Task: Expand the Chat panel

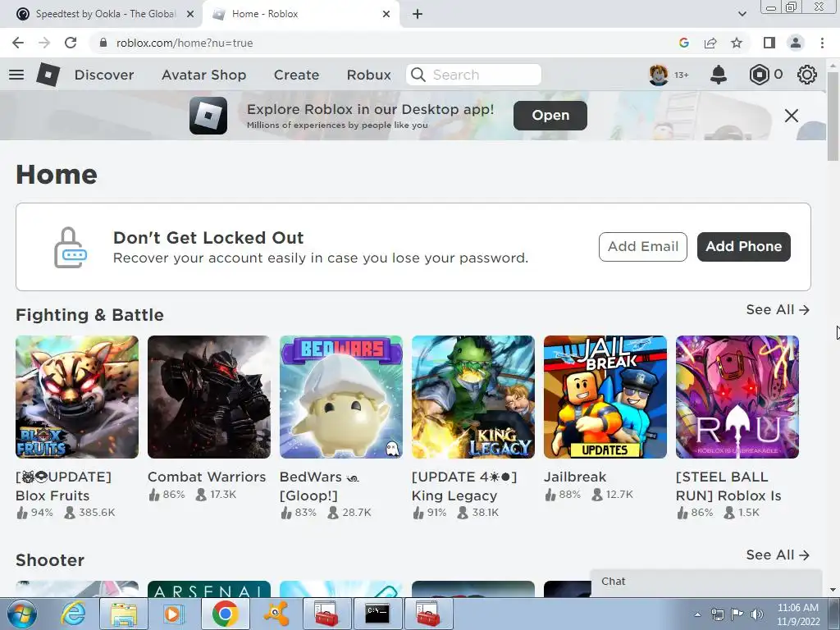Action: 706,582
